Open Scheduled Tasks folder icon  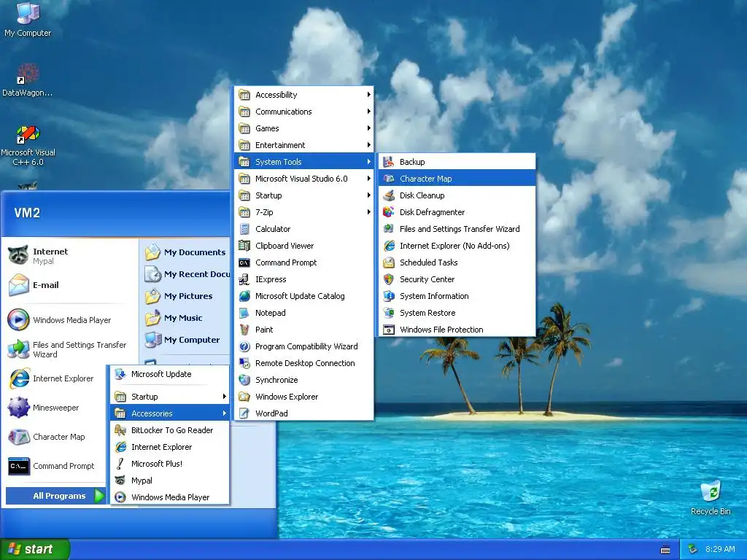click(x=389, y=262)
